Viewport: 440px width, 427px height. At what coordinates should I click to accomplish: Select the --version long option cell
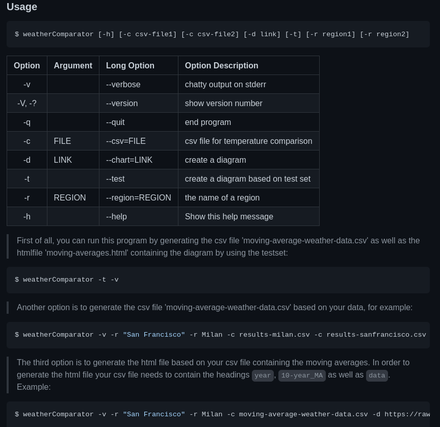tap(139, 103)
